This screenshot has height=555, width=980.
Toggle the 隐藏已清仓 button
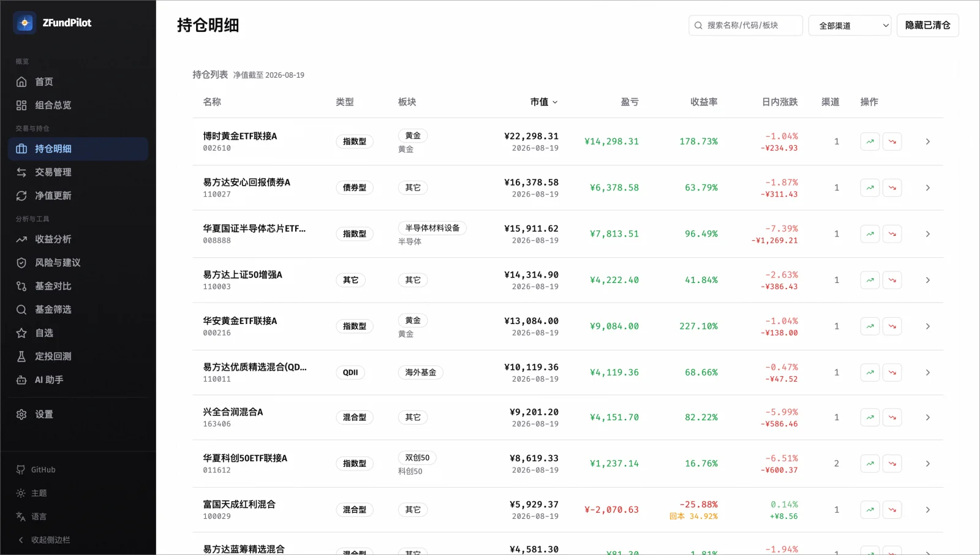(x=927, y=25)
